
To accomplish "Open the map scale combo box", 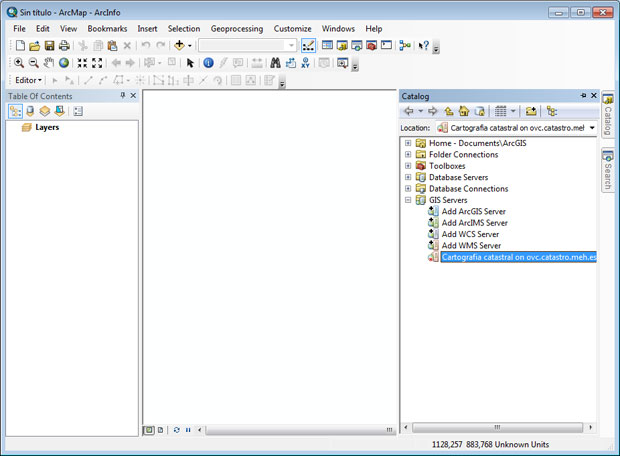I will [247, 45].
